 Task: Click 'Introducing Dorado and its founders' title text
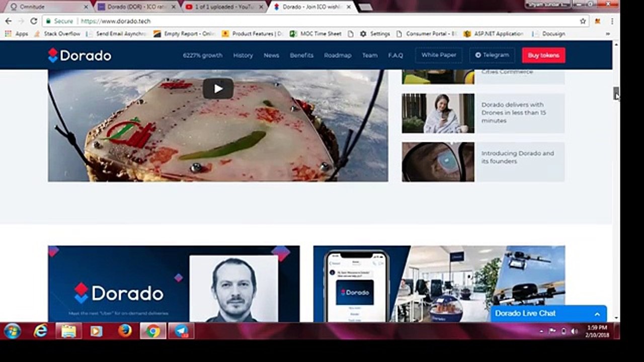click(518, 157)
